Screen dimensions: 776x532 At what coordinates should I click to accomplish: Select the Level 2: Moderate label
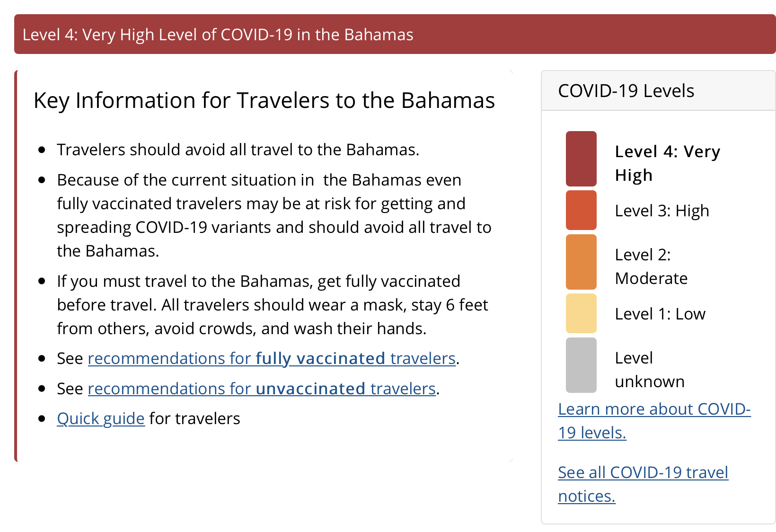651,266
